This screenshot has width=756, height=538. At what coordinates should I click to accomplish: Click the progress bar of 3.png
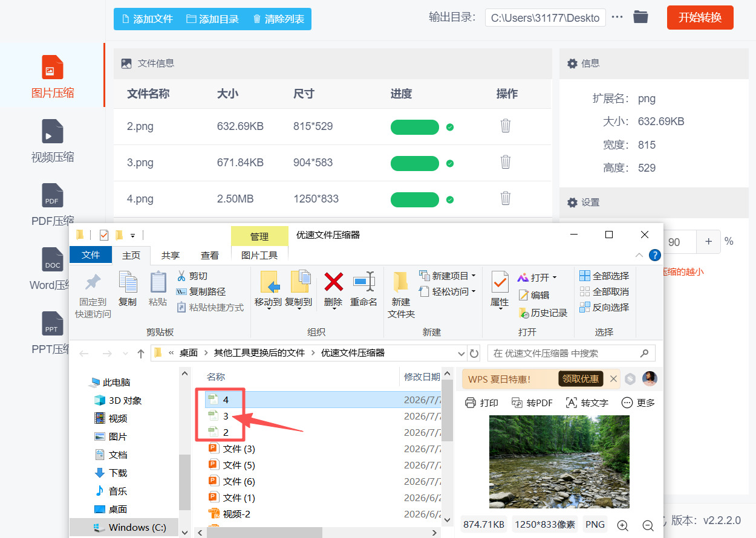[x=415, y=163]
